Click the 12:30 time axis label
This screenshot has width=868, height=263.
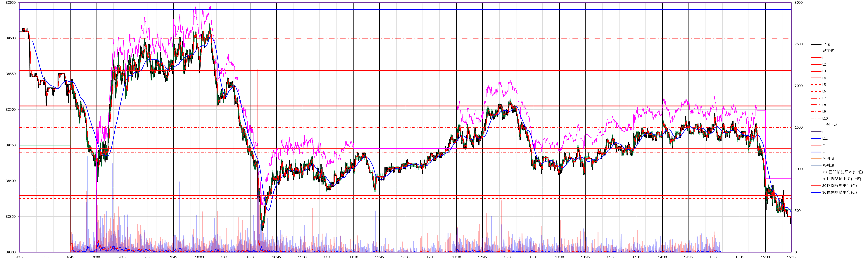(x=457, y=257)
